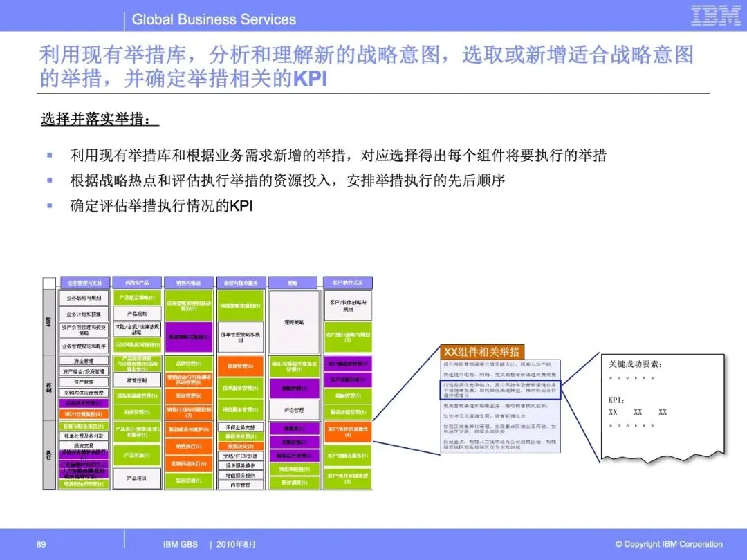Select the 资金管理 component box
Viewport: 747px width, 560px height.
84,361
